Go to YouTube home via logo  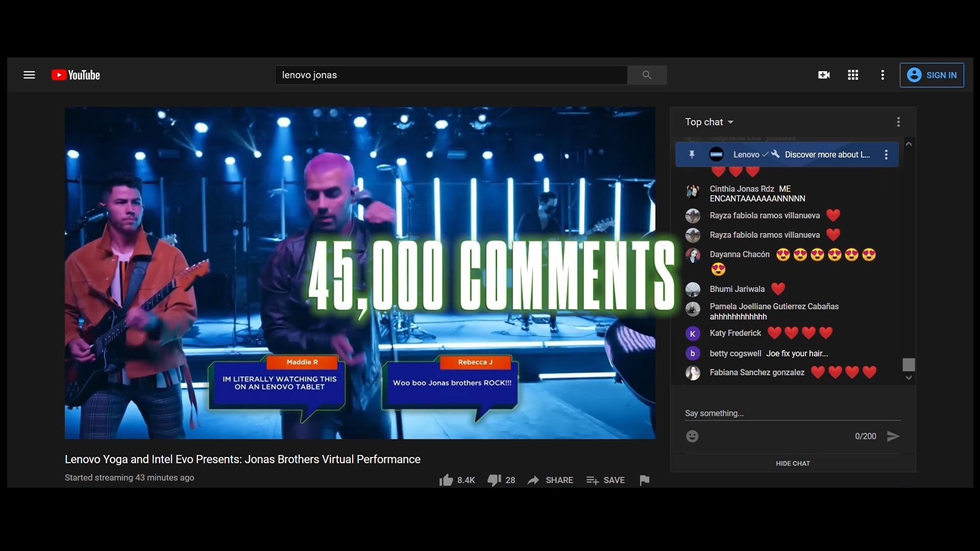click(76, 75)
